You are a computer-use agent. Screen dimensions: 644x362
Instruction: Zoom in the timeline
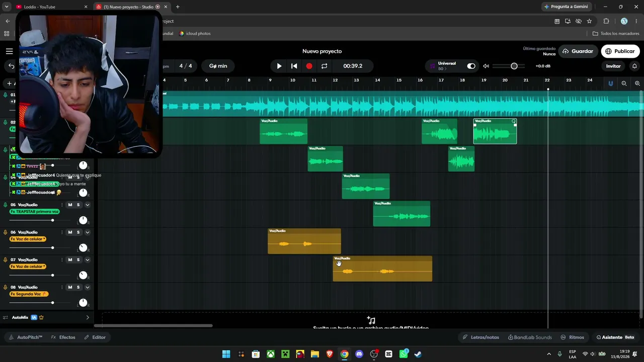coord(637,83)
